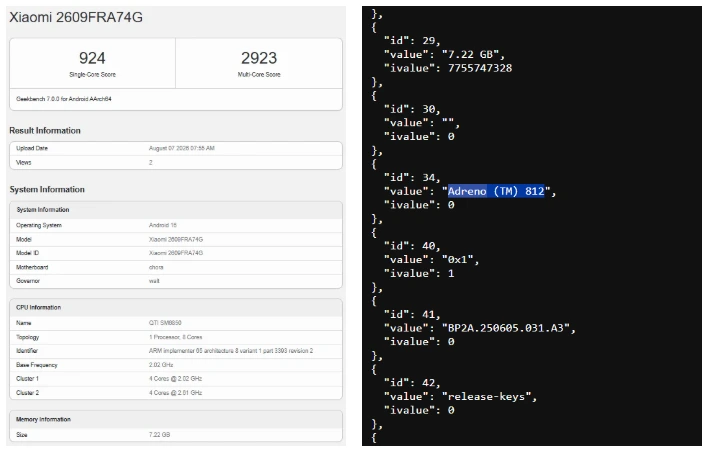Click the JSON value "release-keys"

pos(486,397)
